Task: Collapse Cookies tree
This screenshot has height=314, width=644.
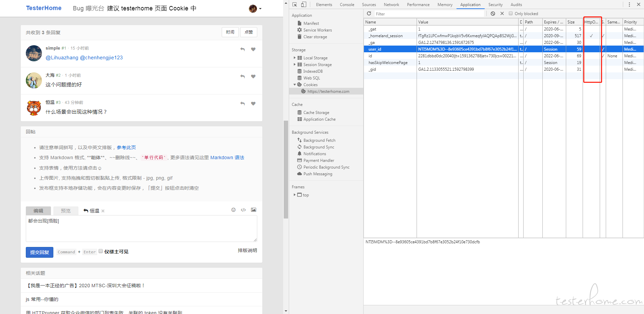Action: point(294,84)
